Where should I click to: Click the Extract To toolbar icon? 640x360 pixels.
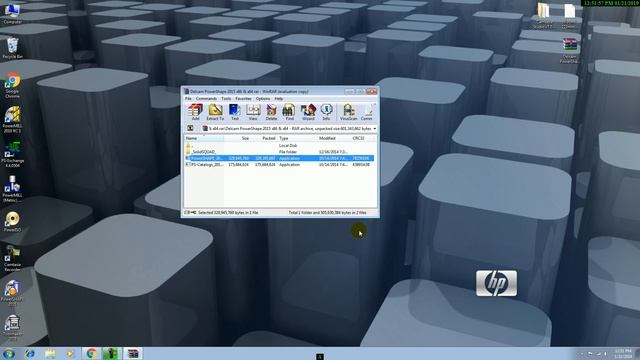(x=215, y=112)
